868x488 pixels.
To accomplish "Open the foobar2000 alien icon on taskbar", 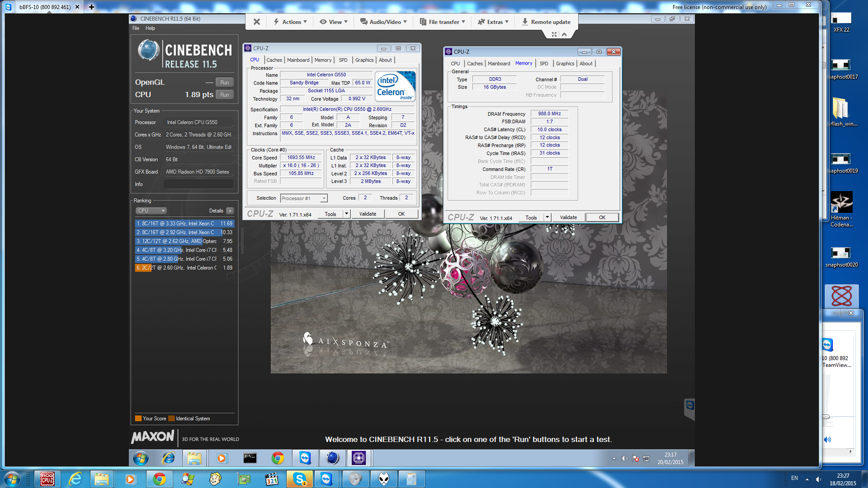I will pos(383,479).
